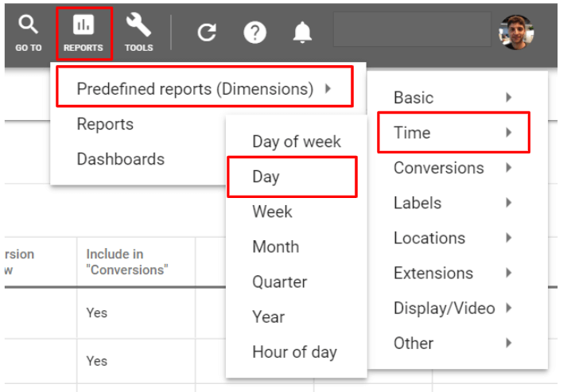
Task: Open Dashboards from Reports menu
Action: (x=120, y=159)
